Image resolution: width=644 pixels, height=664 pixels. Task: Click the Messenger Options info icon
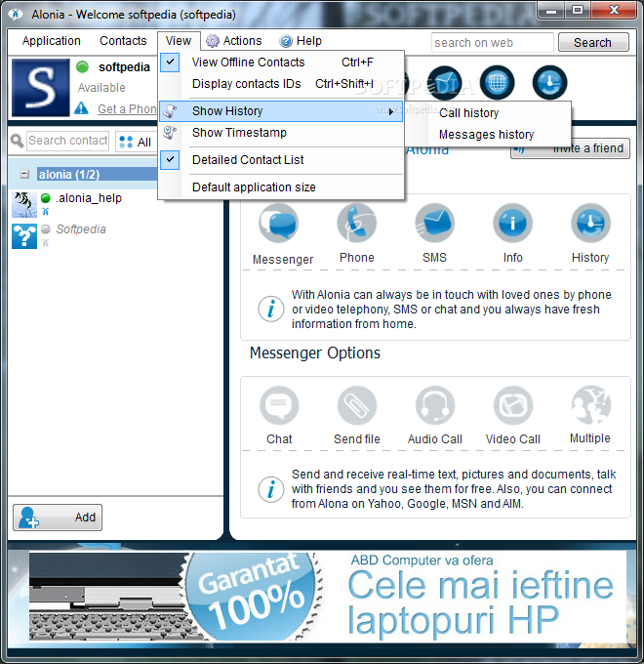[x=271, y=489]
